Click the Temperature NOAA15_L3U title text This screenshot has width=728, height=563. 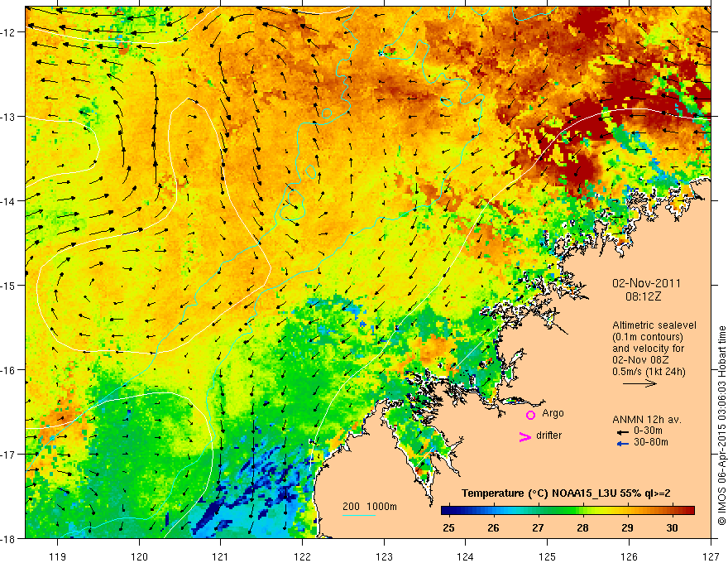[566, 493]
